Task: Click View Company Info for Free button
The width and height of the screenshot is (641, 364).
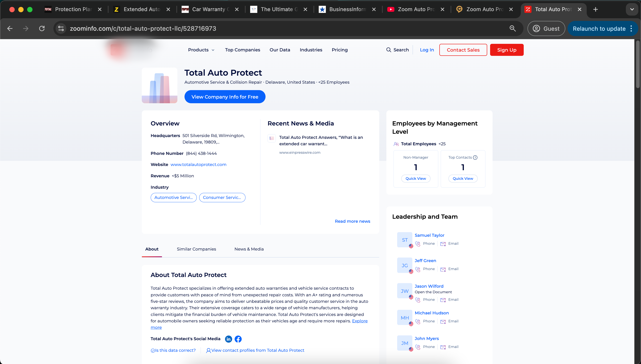Action: click(225, 97)
